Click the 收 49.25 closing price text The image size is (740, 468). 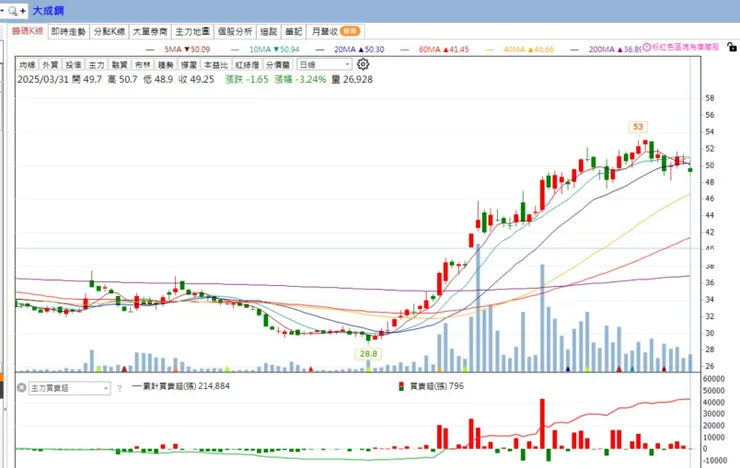pos(196,79)
